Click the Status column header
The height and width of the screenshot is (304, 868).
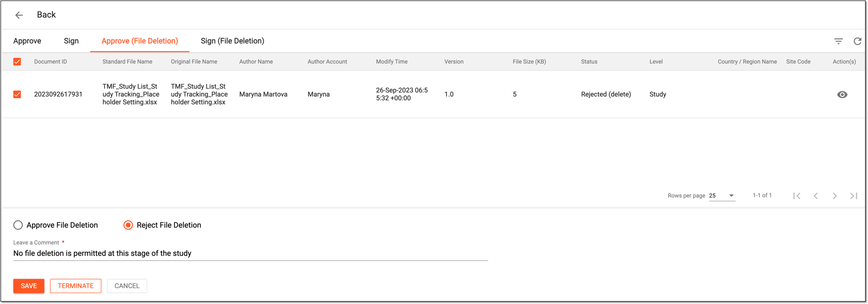pyautogui.click(x=589, y=62)
